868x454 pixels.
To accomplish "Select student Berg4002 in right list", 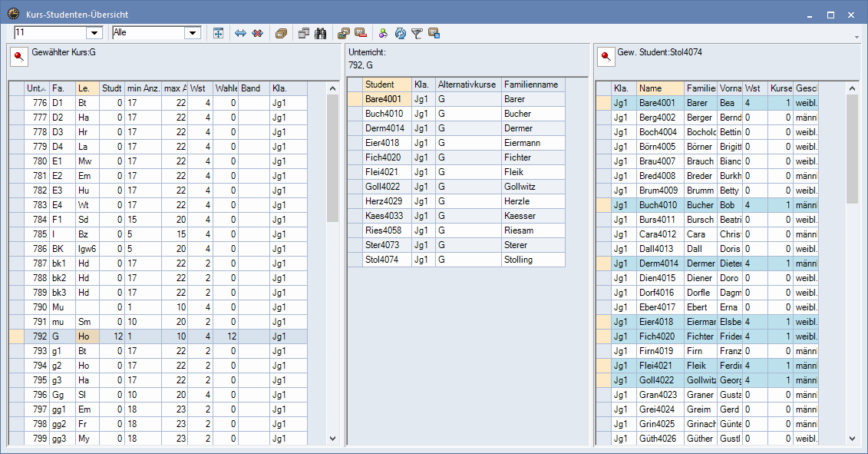I will (x=657, y=118).
